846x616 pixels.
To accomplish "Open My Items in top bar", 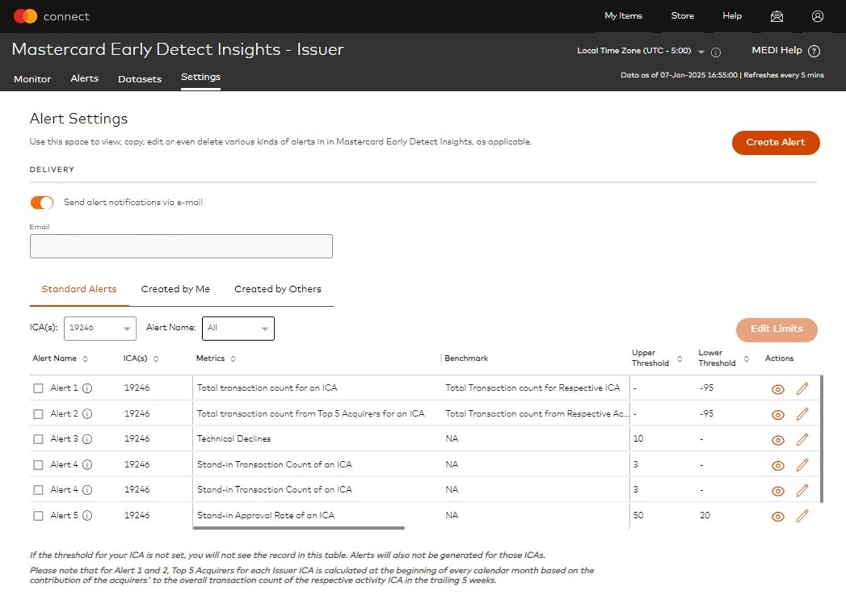I will [623, 16].
